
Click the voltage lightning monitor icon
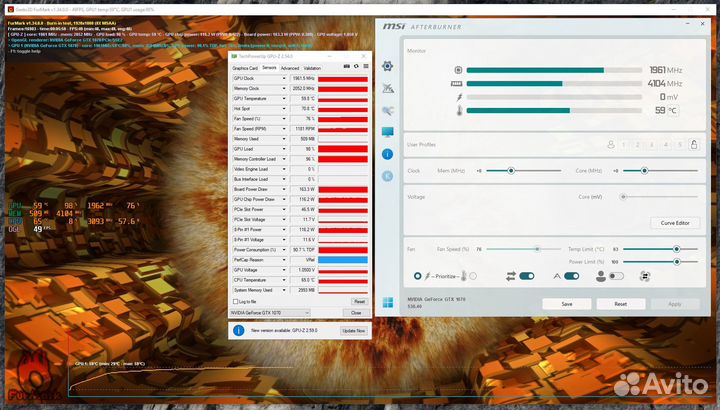coord(459,97)
